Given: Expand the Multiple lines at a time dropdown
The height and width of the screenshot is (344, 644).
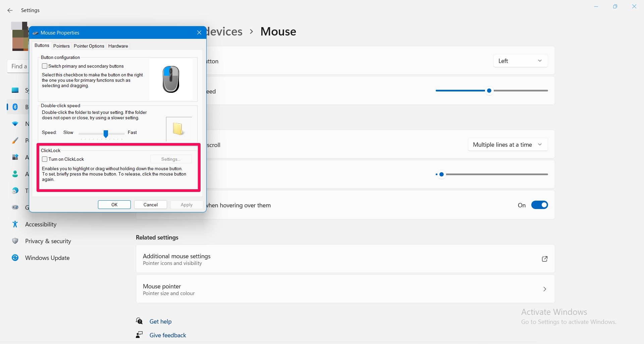Looking at the screenshot, I should click(x=507, y=145).
